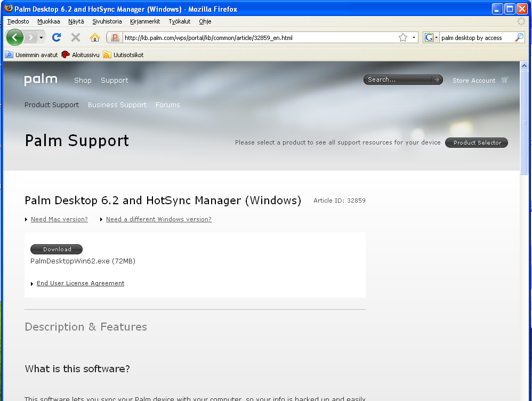Click the 'What is this software?' heading

[77, 369]
